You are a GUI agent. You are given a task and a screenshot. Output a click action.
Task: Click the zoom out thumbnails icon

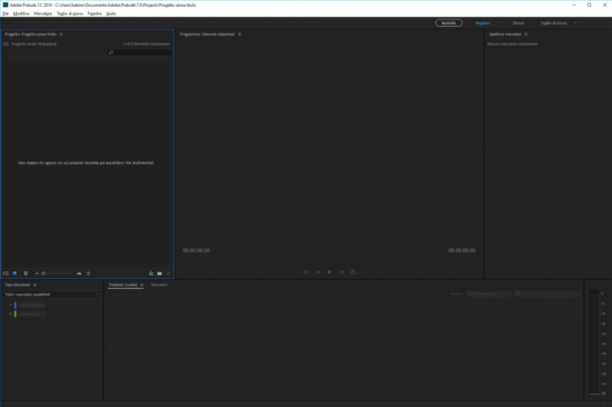37,274
